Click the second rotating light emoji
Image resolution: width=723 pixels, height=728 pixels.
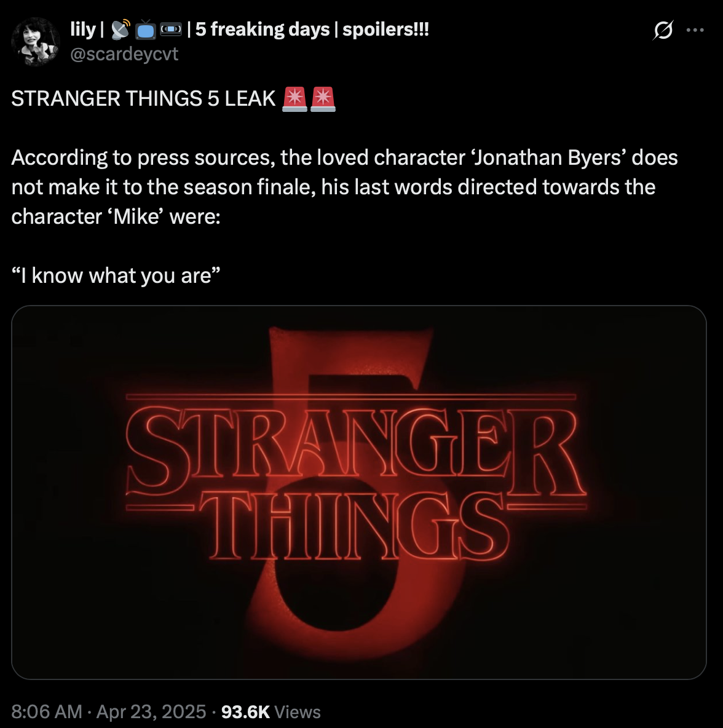tap(323, 100)
